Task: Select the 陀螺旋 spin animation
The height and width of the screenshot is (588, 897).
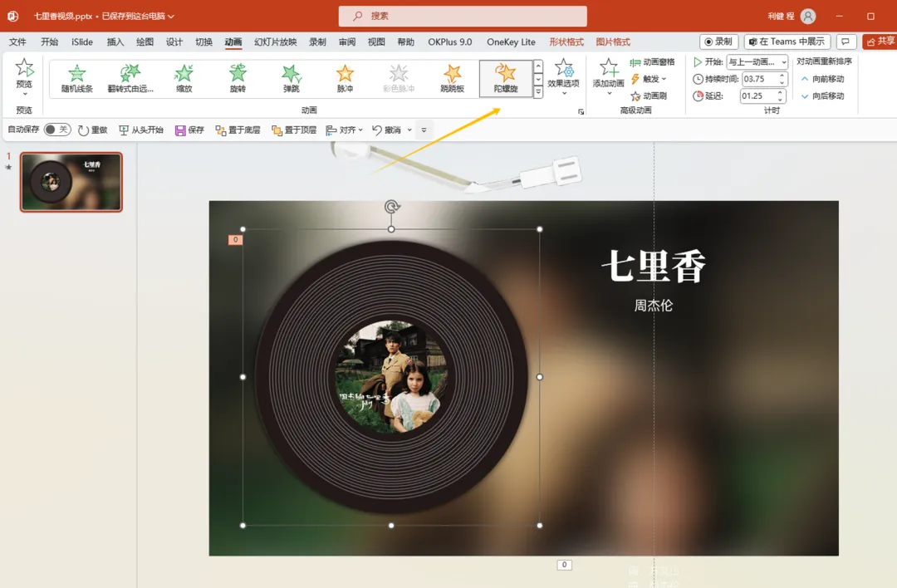Action: 506,78
